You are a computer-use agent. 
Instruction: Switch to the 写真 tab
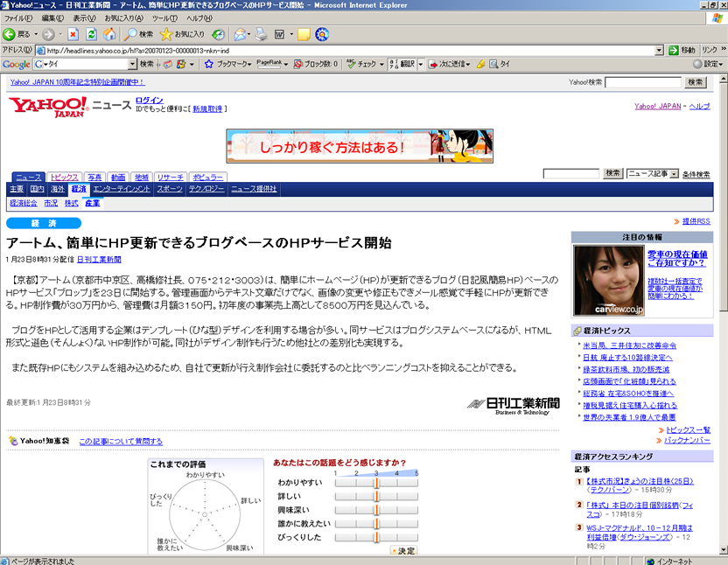pos(94,178)
